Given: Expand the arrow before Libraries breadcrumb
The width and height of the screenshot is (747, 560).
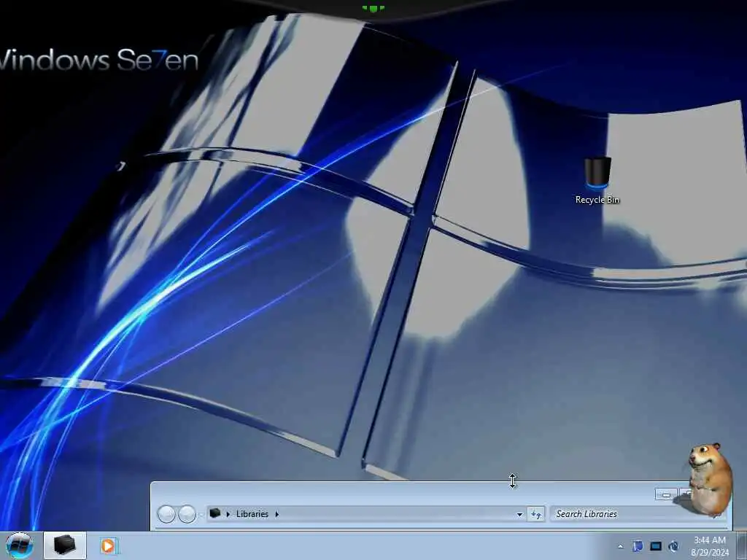Looking at the screenshot, I should pyautogui.click(x=228, y=514).
